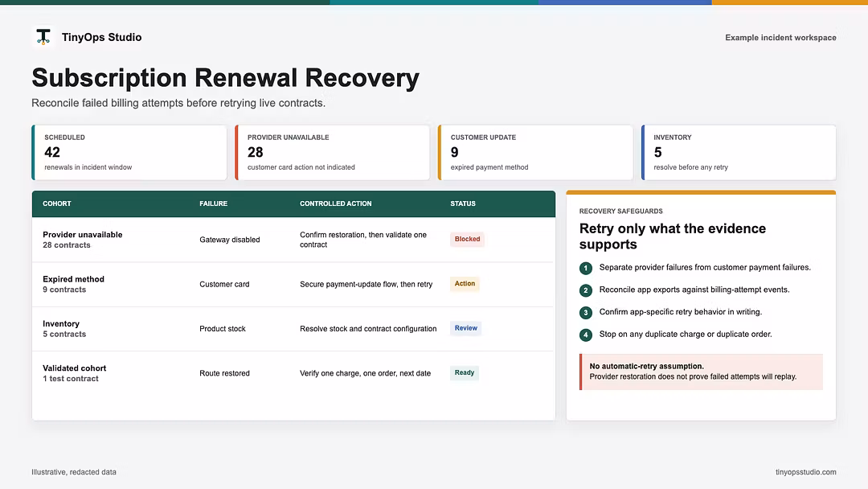
Task: Open the Customer Update 9 card
Action: [535, 152]
